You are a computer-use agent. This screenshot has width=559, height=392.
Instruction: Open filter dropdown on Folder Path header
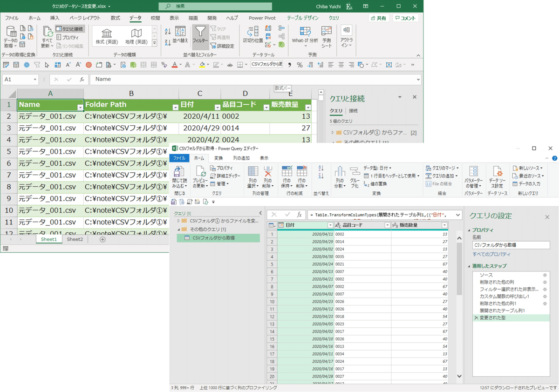point(175,107)
